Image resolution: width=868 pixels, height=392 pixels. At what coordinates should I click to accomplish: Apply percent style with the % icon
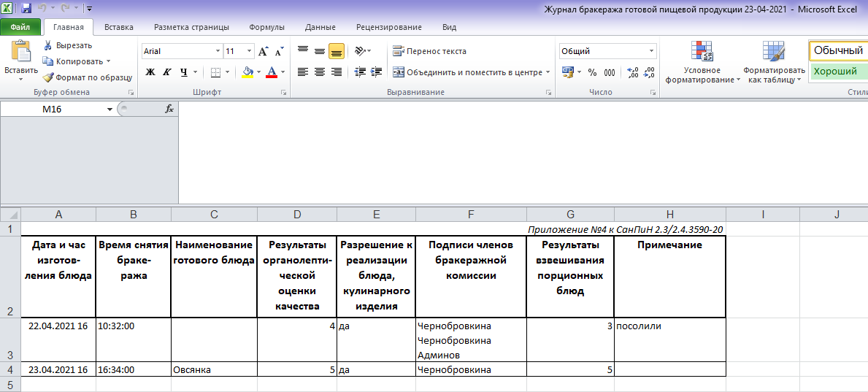pos(592,72)
